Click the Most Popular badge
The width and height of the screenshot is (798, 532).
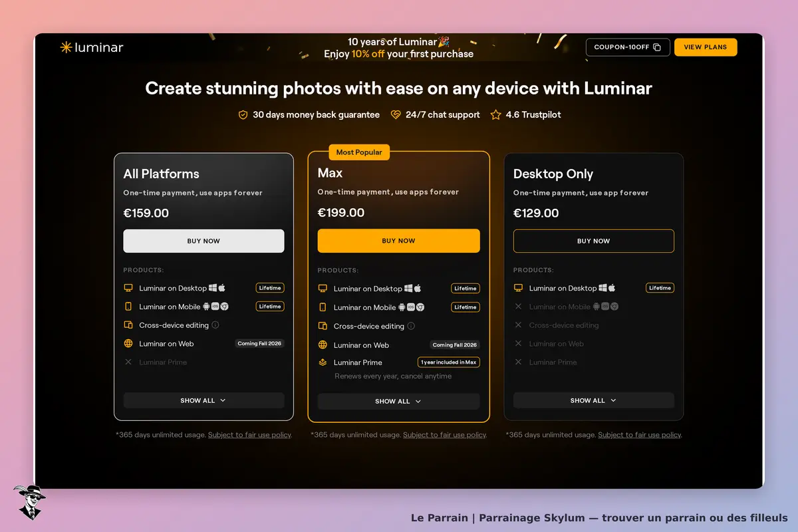coord(359,152)
